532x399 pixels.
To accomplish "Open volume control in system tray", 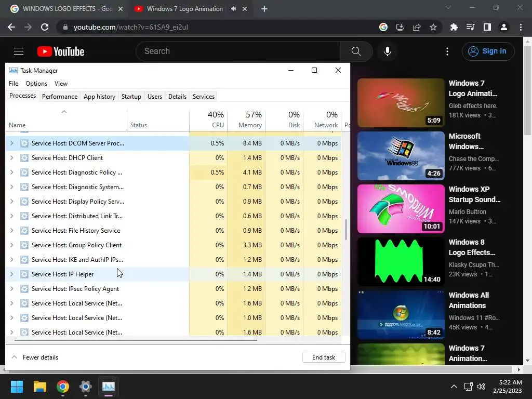I will pyautogui.click(x=481, y=387).
